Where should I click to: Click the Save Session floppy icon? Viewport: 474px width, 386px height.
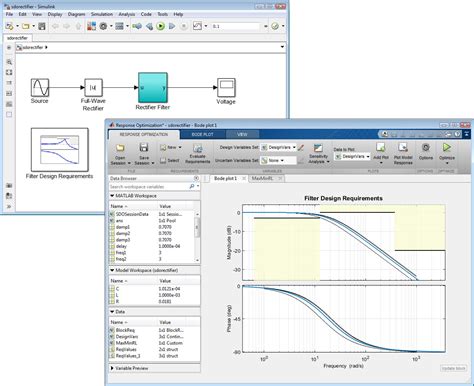(144, 148)
